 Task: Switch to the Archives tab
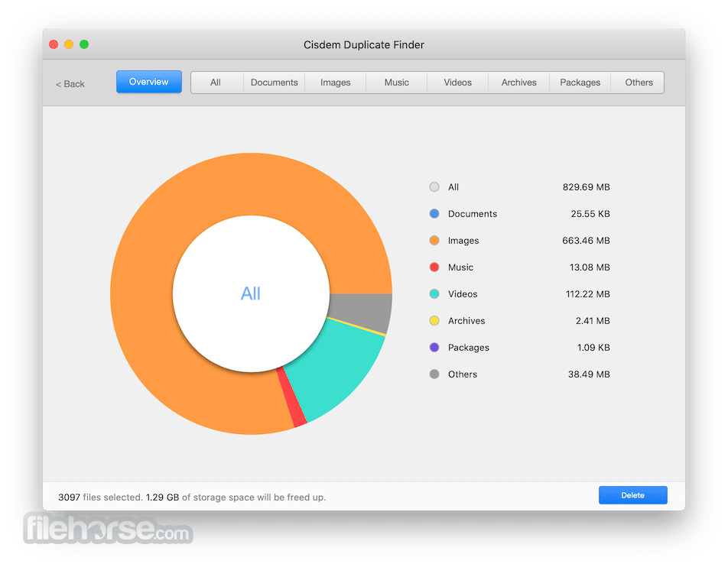coord(518,83)
